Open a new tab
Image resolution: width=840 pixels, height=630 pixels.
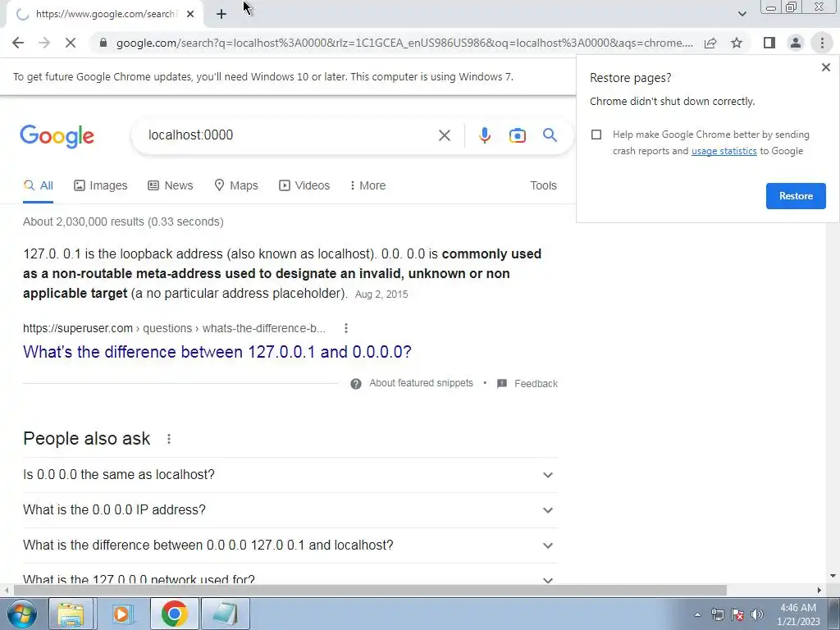click(x=221, y=14)
